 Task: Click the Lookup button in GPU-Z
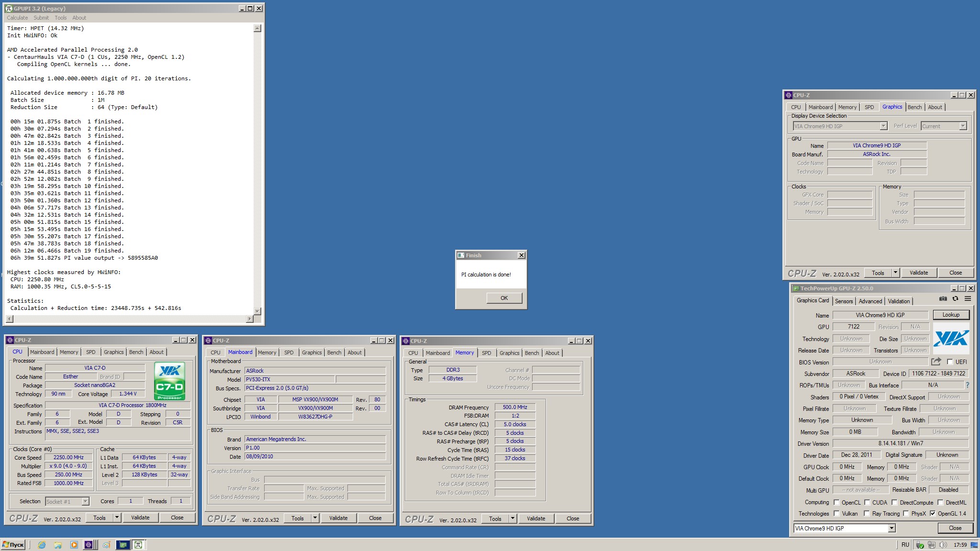[951, 315]
